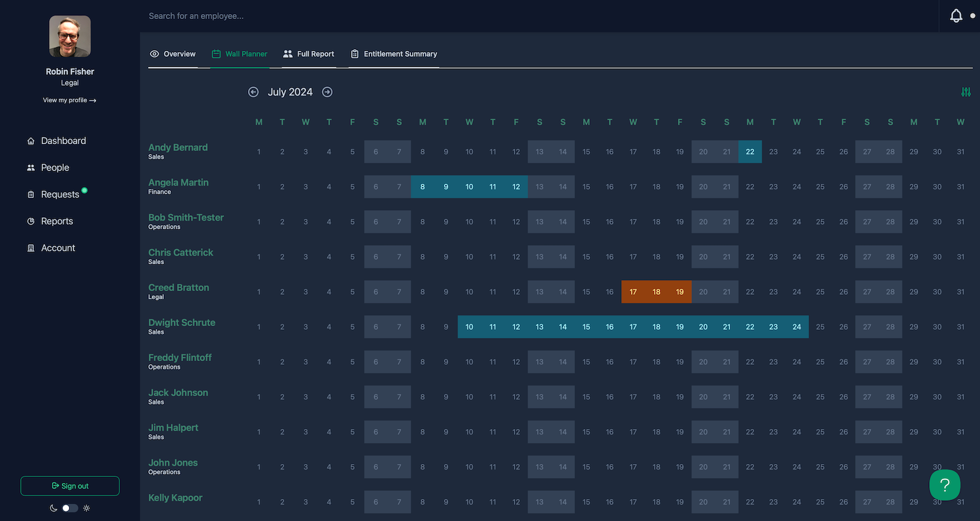Open the green help question mark button
The height and width of the screenshot is (521, 980).
944,485
